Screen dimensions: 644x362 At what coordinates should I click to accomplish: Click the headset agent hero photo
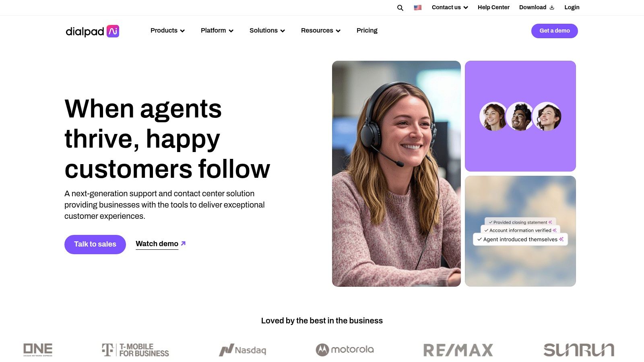point(396,174)
